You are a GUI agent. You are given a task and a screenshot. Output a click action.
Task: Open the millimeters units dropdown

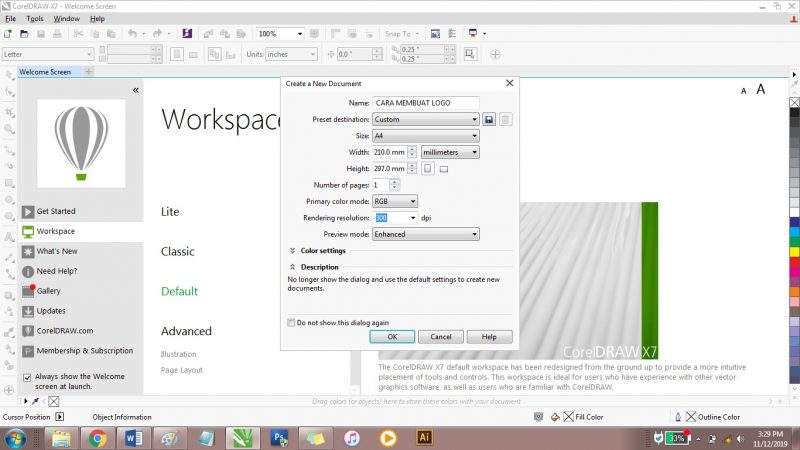[450, 152]
